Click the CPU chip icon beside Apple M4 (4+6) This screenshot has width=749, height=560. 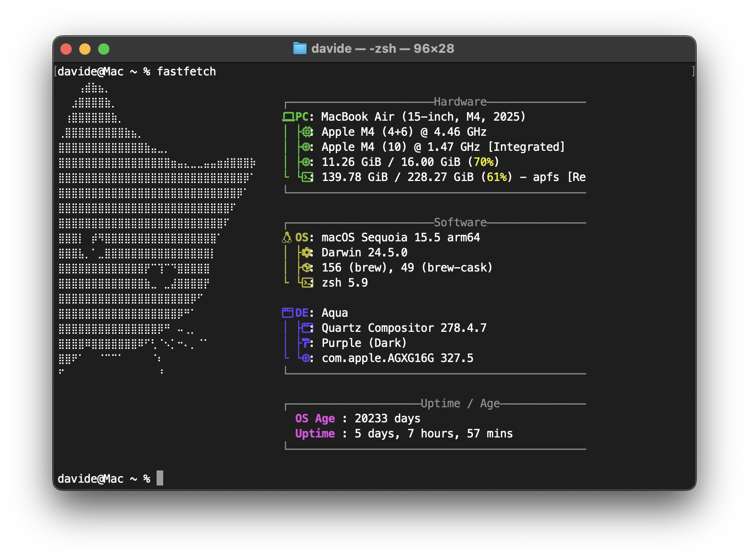[x=307, y=132]
